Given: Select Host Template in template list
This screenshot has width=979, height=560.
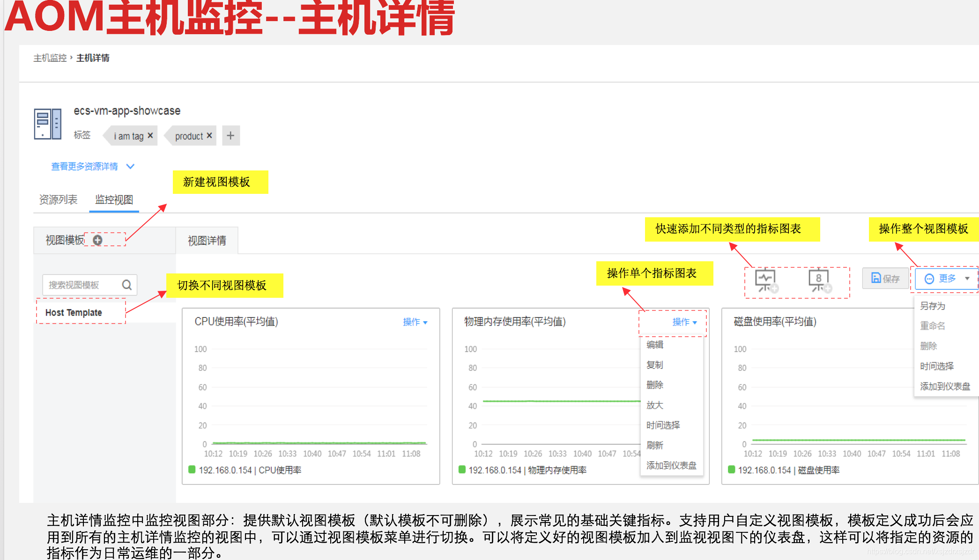Looking at the screenshot, I should (x=74, y=312).
